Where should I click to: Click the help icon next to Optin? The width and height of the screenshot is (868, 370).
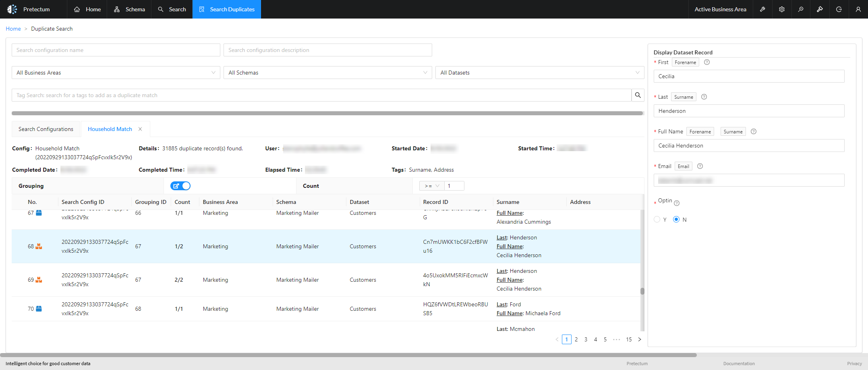677,203
